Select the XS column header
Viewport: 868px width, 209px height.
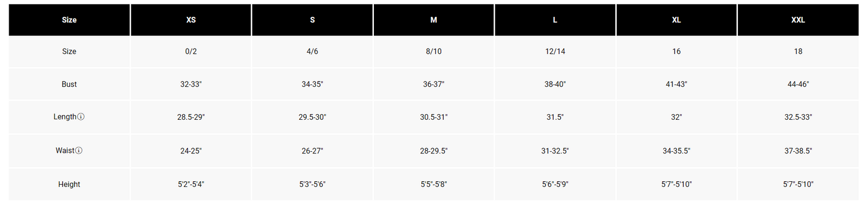tap(191, 20)
